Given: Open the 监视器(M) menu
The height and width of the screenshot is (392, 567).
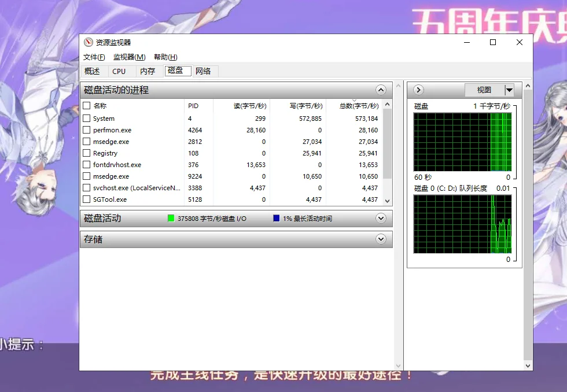Looking at the screenshot, I should [x=130, y=57].
